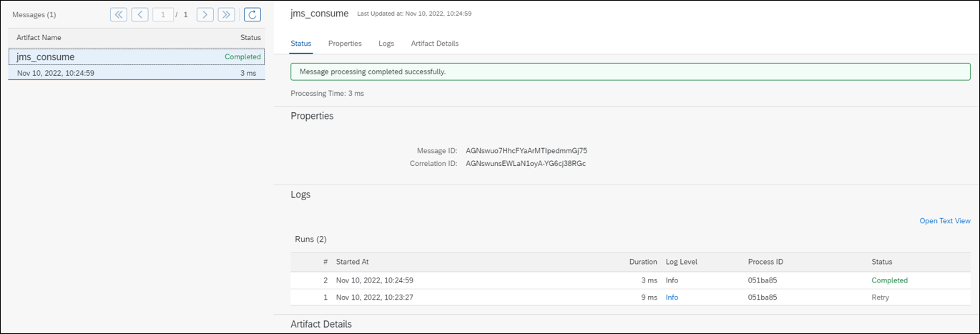Open Info log level link for run 1
The image size is (980, 334).
(672, 298)
